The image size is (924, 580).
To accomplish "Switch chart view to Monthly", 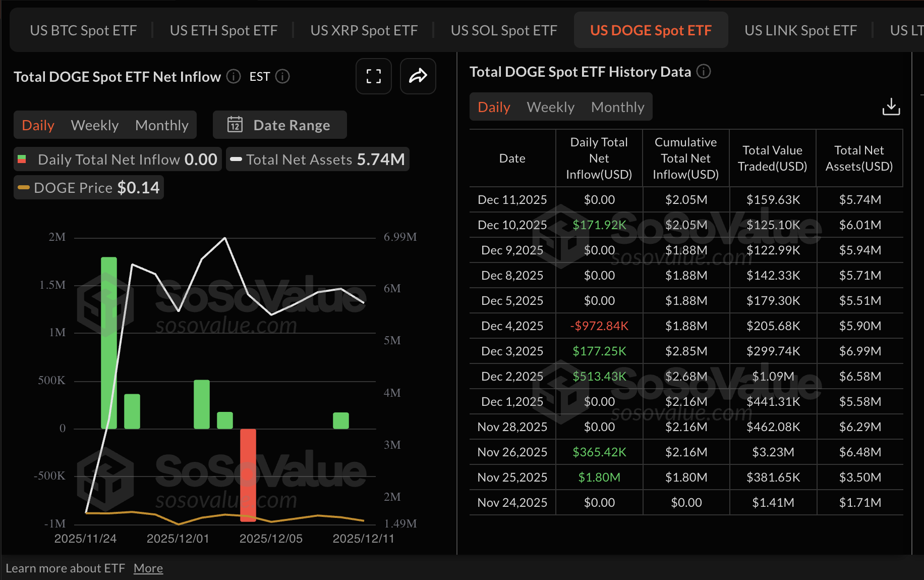I will [x=162, y=125].
